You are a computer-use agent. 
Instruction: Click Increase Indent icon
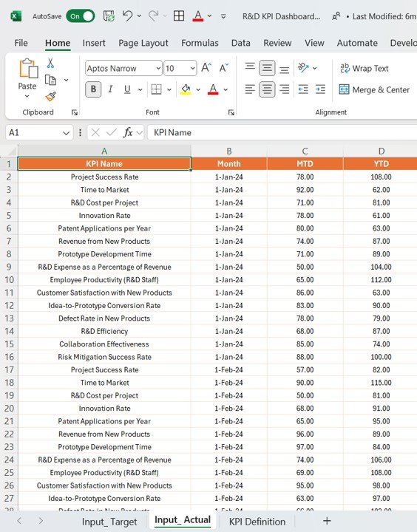click(320, 89)
